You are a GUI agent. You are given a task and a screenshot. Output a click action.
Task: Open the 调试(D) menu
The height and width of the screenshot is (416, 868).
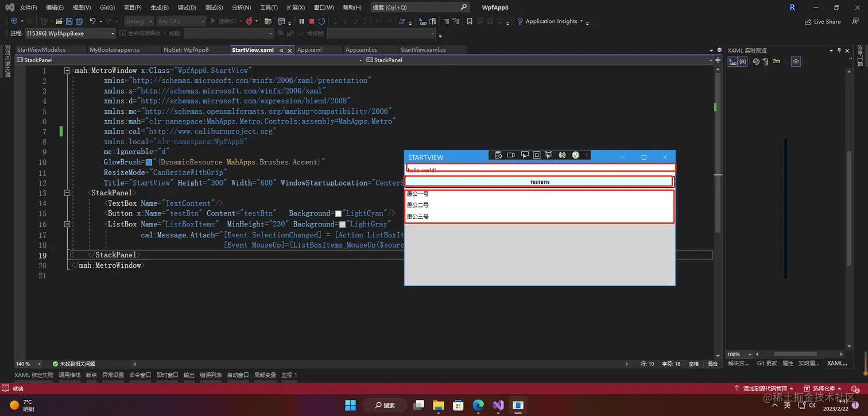(187, 7)
